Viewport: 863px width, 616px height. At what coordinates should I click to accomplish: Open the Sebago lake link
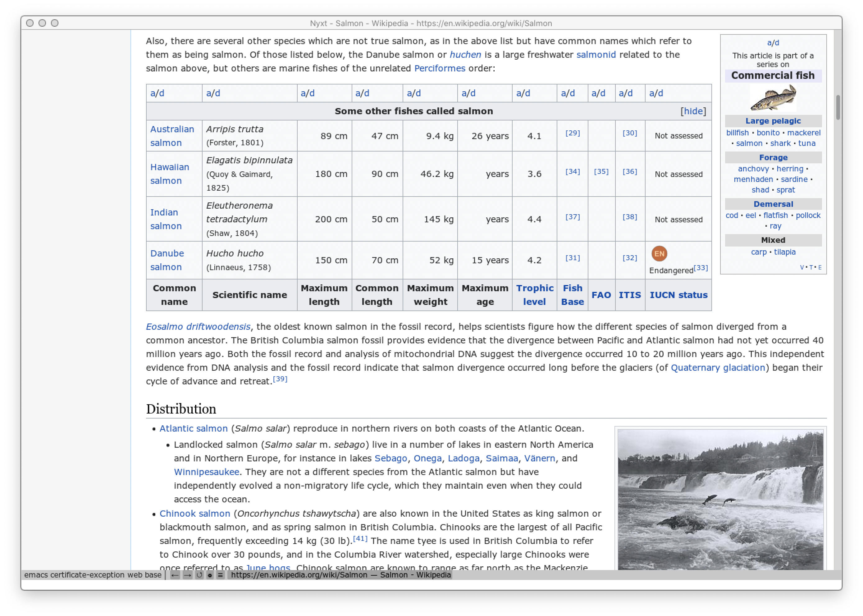click(390, 458)
